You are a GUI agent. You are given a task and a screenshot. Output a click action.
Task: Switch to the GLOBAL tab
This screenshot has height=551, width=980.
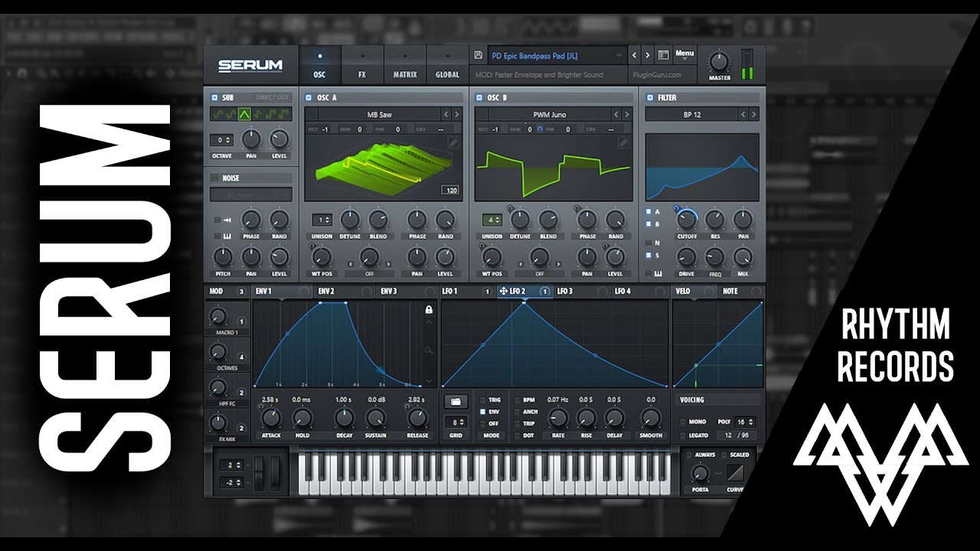pyautogui.click(x=447, y=66)
